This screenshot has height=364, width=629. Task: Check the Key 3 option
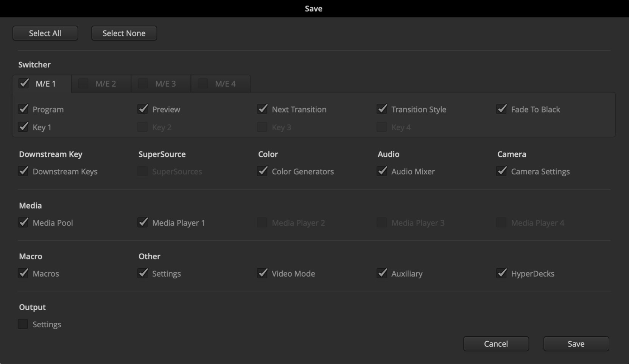[262, 127]
